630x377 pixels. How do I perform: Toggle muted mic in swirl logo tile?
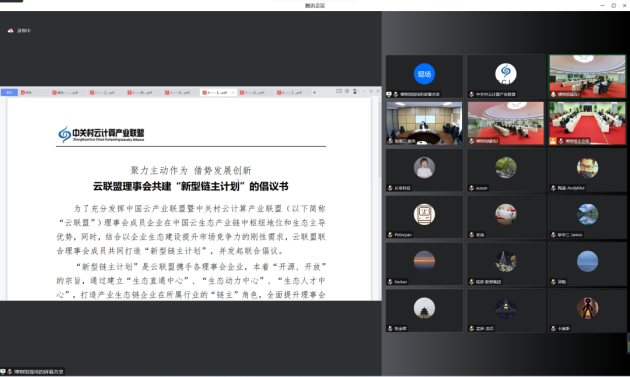pyautogui.click(x=471, y=94)
